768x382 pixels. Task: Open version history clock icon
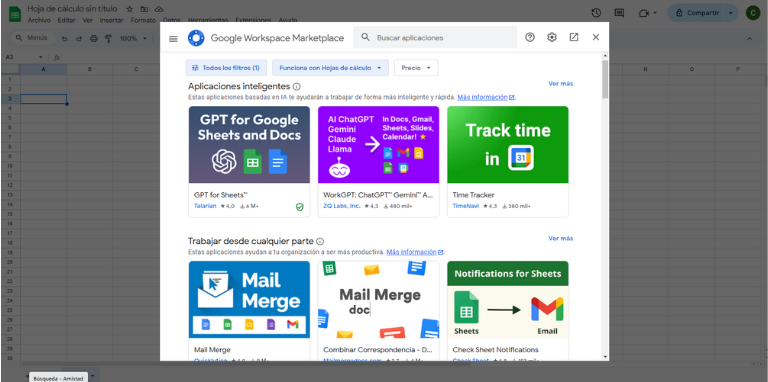596,13
